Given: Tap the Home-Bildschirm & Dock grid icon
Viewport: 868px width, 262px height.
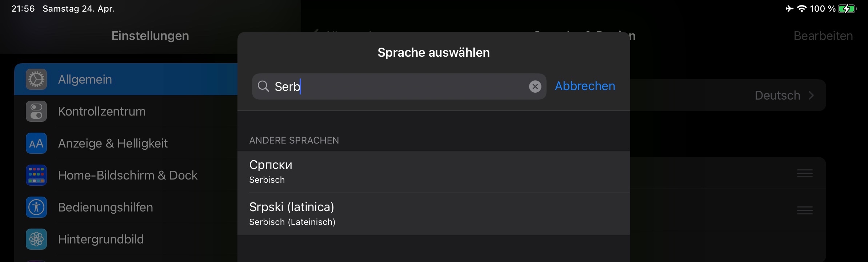Looking at the screenshot, I should tap(36, 175).
